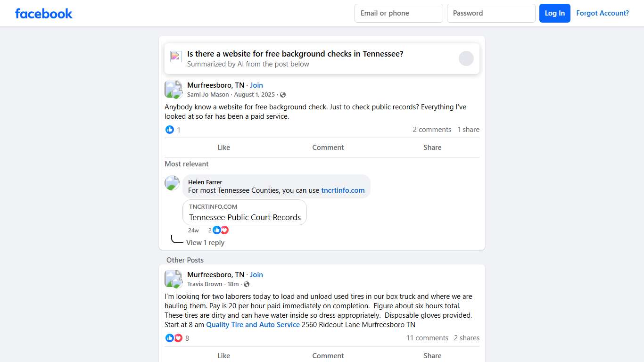Click the globe privacy icon beside August 1, 2025
This screenshot has width=644, height=362.
(x=283, y=95)
